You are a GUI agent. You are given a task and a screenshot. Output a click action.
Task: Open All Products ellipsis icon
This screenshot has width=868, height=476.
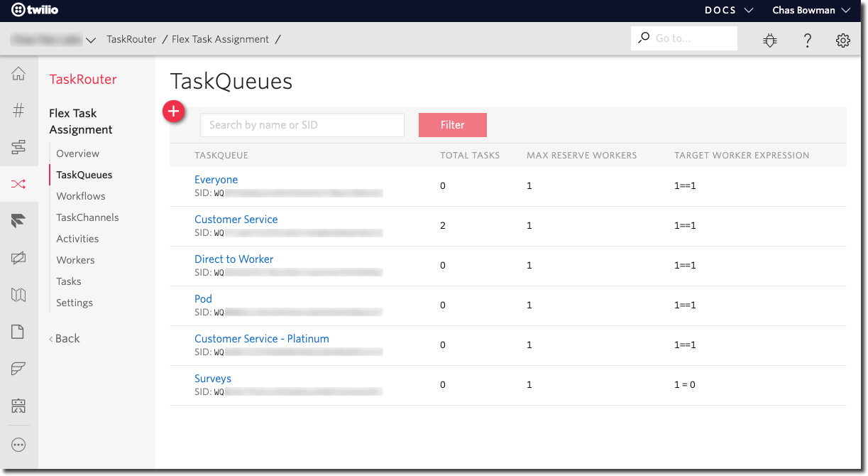point(18,445)
